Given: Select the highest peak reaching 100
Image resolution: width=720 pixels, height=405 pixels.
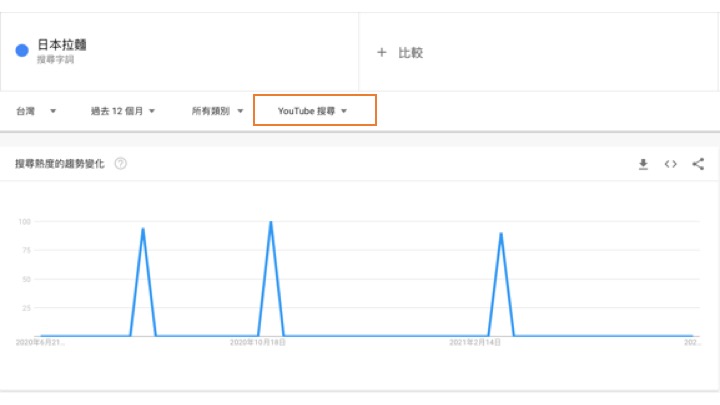Looking at the screenshot, I should [x=271, y=222].
